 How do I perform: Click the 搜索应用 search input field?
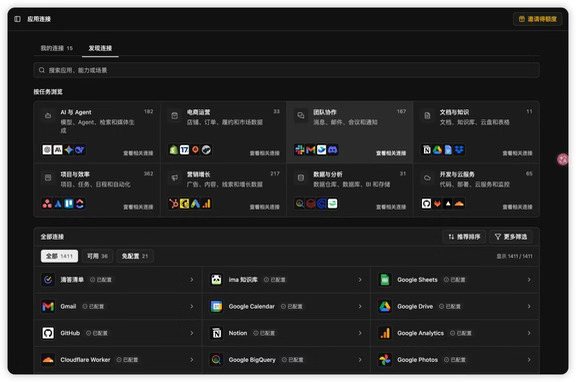coord(287,70)
